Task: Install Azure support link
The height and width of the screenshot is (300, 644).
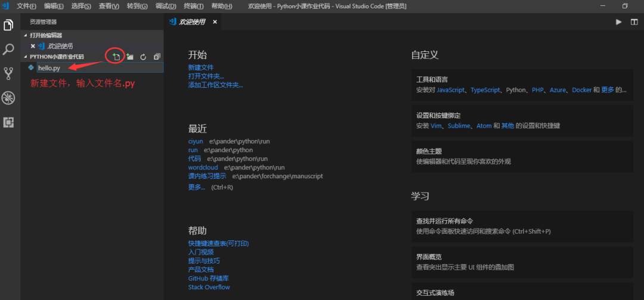Action: (x=558, y=89)
